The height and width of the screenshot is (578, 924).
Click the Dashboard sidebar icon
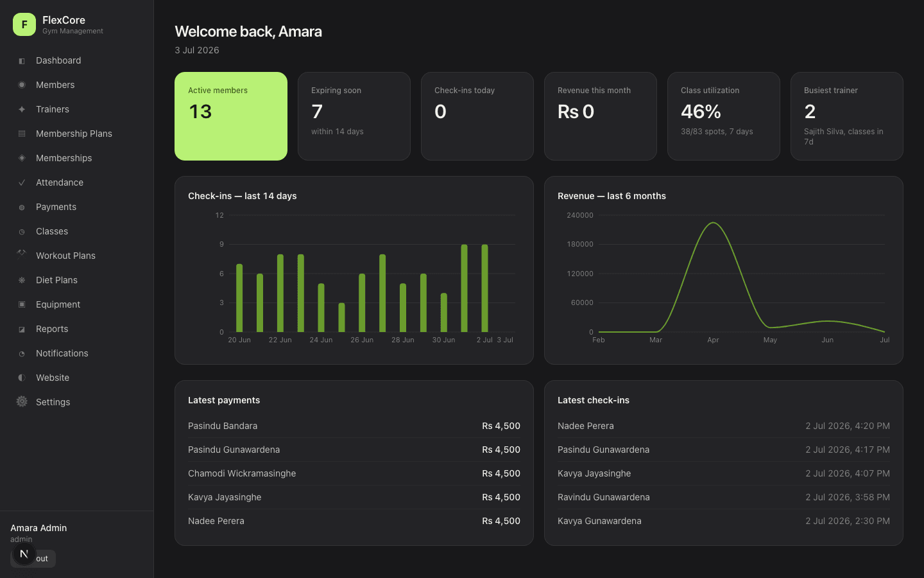(22, 61)
